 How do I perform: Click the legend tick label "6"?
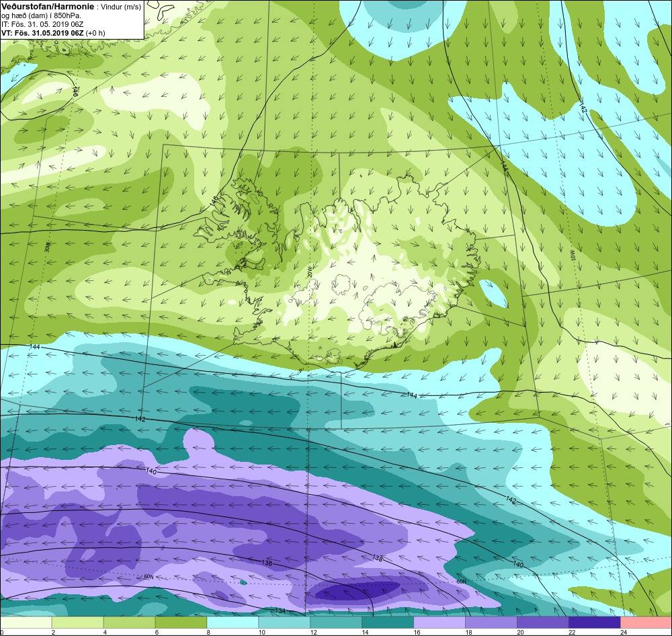(157, 632)
